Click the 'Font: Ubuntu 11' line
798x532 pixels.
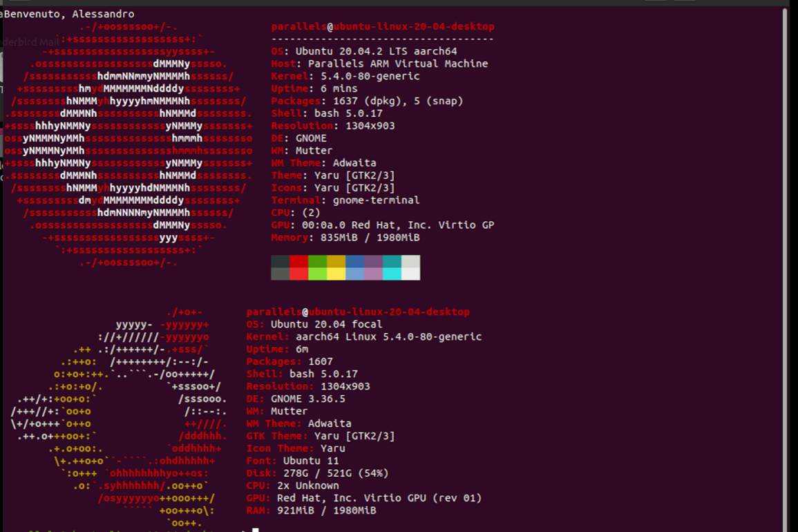point(293,461)
